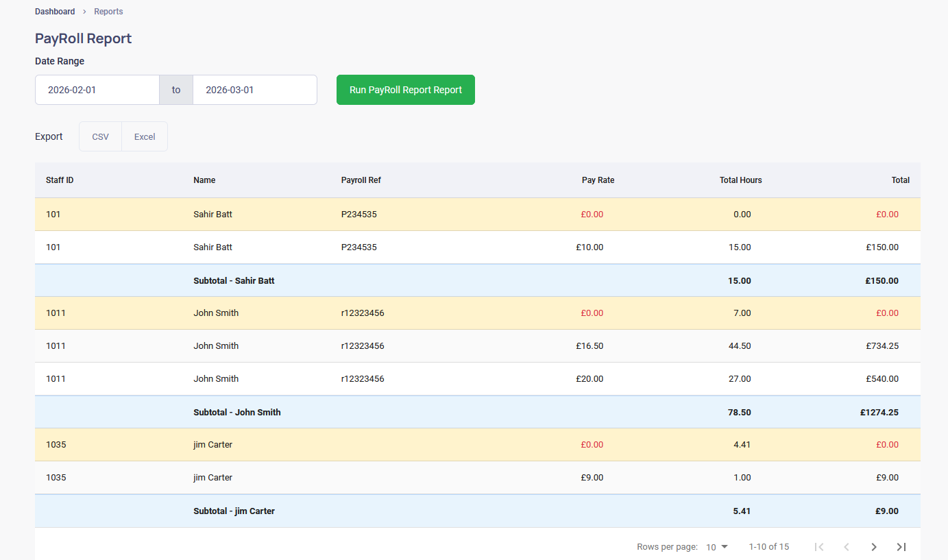Select the Subtotal - John Smith row

click(x=477, y=412)
